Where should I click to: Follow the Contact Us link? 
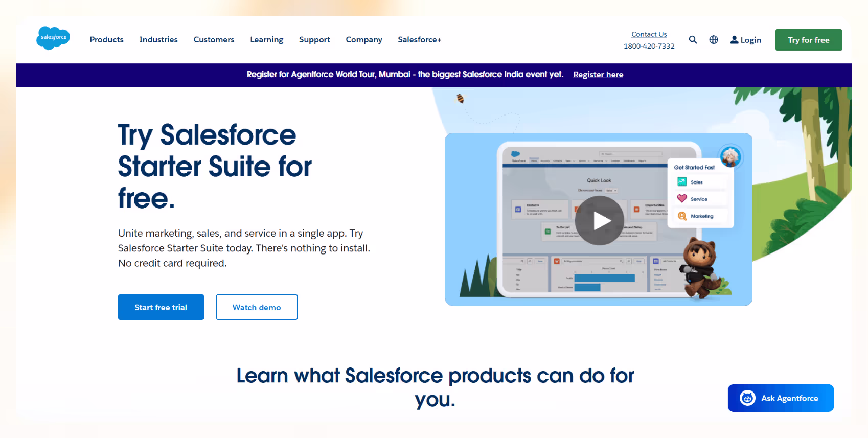pyautogui.click(x=649, y=34)
